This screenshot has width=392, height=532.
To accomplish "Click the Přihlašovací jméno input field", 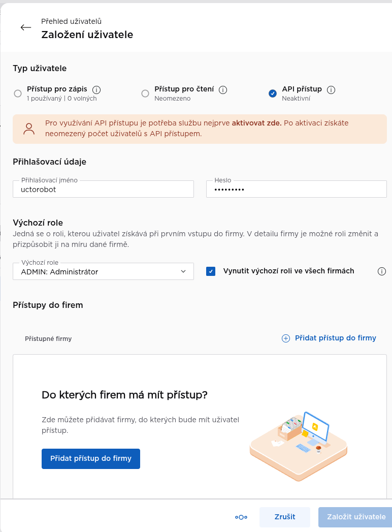I will pyautogui.click(x=104, y=189).
